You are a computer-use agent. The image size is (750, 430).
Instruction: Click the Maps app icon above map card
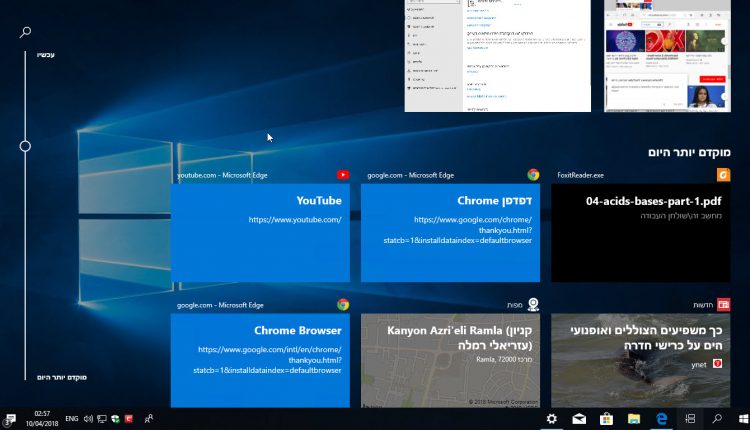click(x=533, y=305)
